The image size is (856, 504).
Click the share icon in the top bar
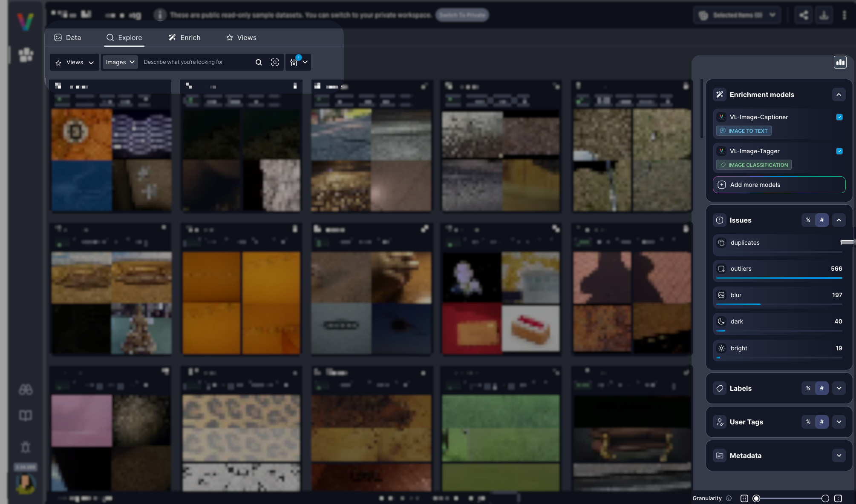pyautogui.click(x=804, y=15)
